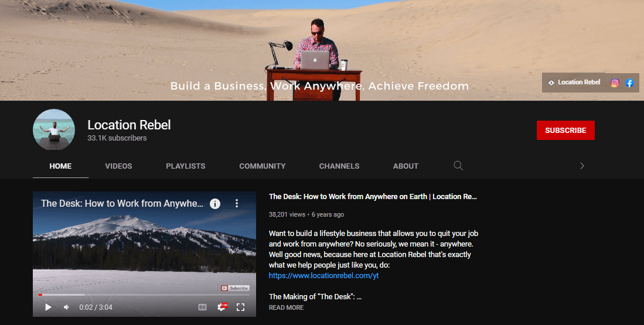Switch to the VIDEOS tab
644x325 pixels.
tap(119, 166)
